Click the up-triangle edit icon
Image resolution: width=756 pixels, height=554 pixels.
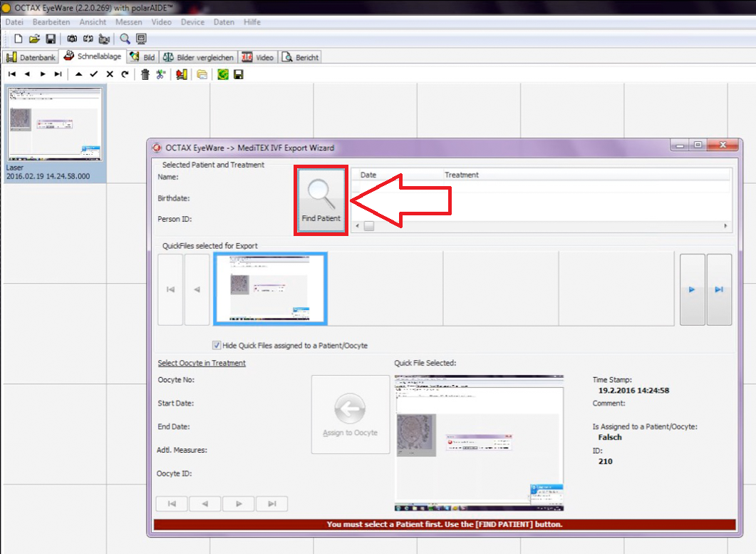78,74
